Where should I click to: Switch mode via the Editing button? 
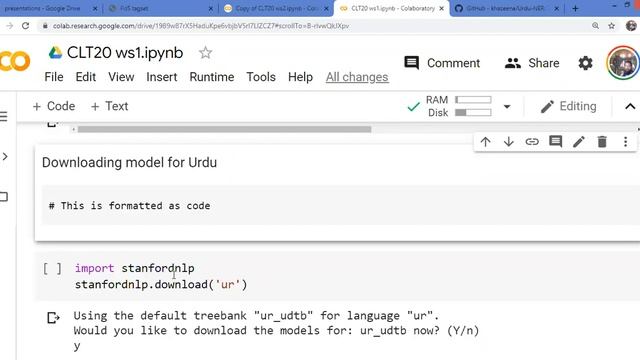568,106
